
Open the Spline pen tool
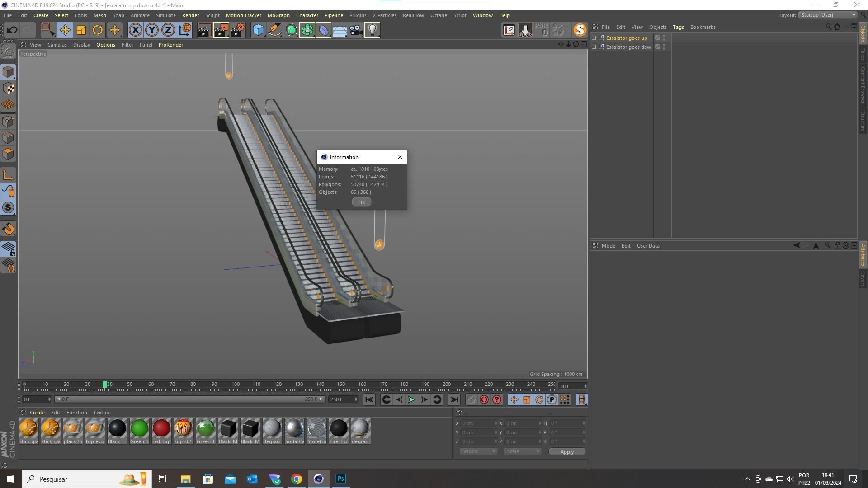tap(274, 30)
